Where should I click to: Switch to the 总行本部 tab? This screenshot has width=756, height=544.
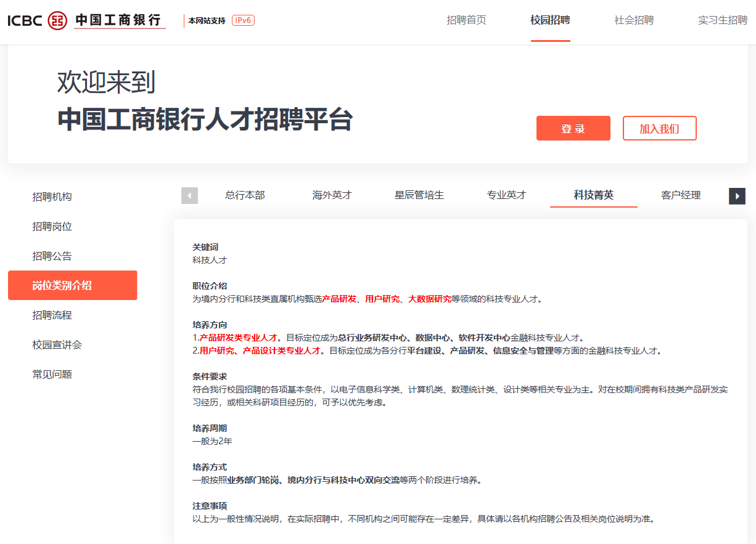(x=245, y=195)
